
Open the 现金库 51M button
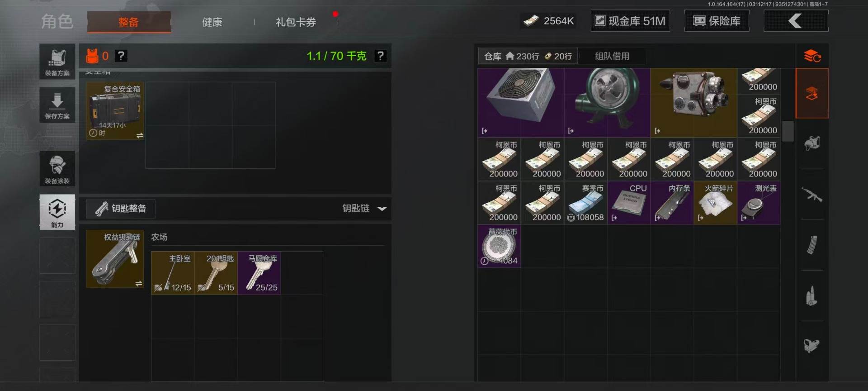coord(630,21)
